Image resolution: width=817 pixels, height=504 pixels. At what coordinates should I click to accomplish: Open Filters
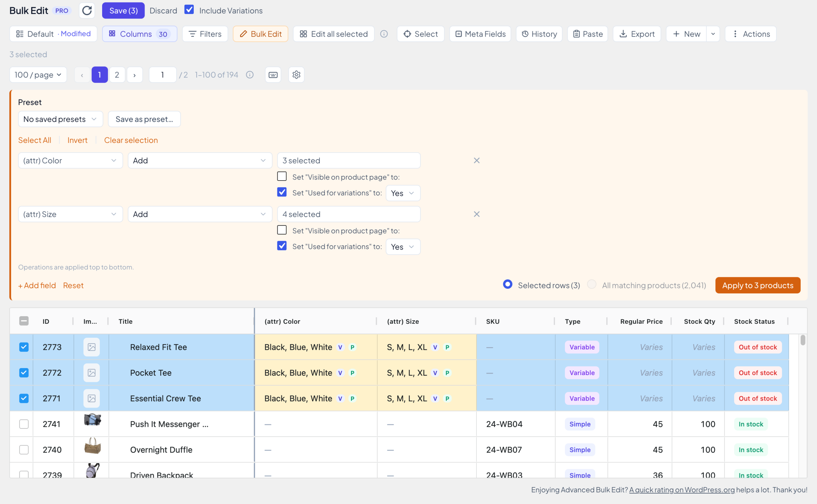tap(205, 34)
